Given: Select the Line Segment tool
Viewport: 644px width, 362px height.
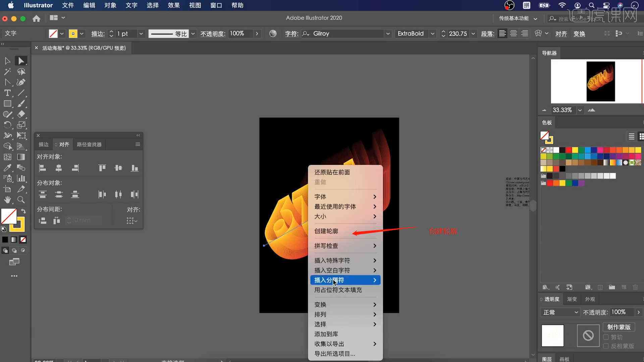Looking at the screenshot, I should (21, 93).
